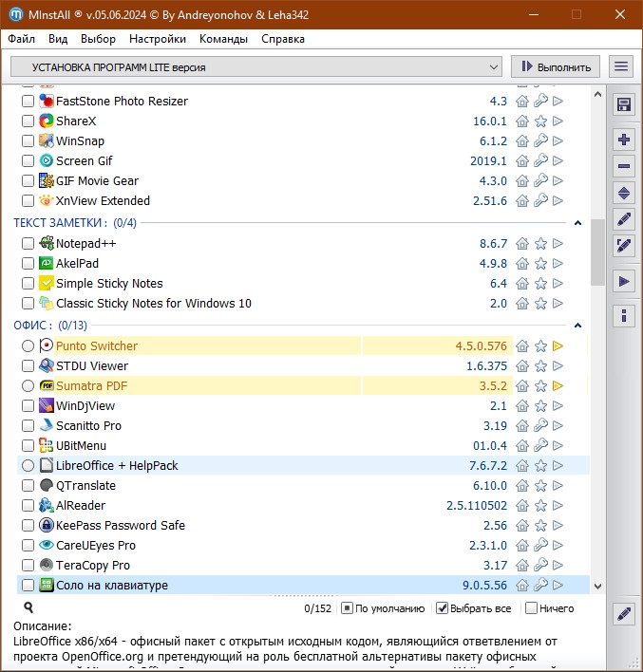Open the Настройки menu
Viewport: 643px width, 672px height.
(x=158, y=39)
